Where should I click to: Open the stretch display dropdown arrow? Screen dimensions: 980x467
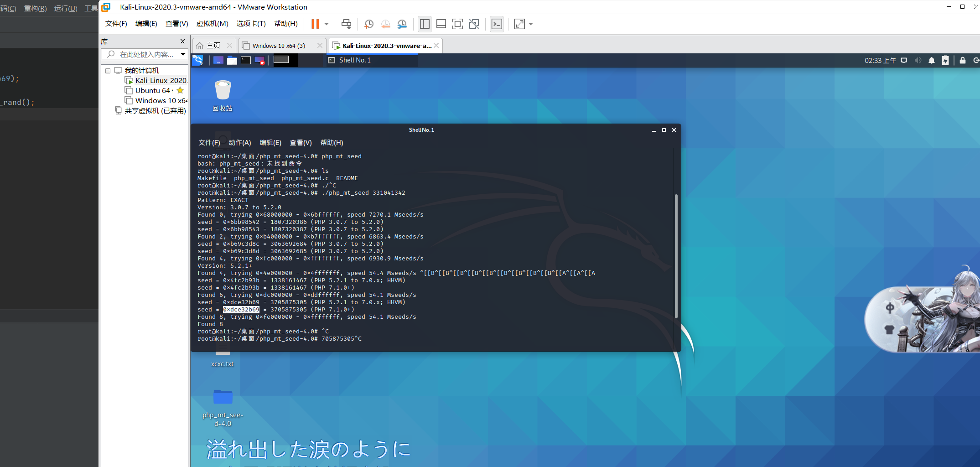click(x=531, y=24)
